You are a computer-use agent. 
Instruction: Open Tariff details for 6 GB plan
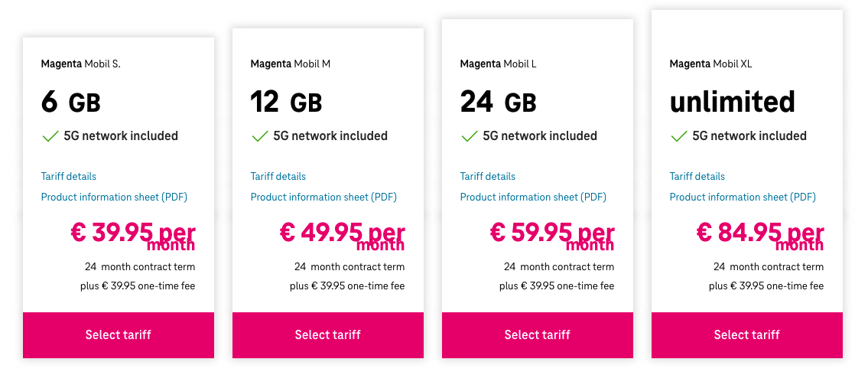(69, 176)
